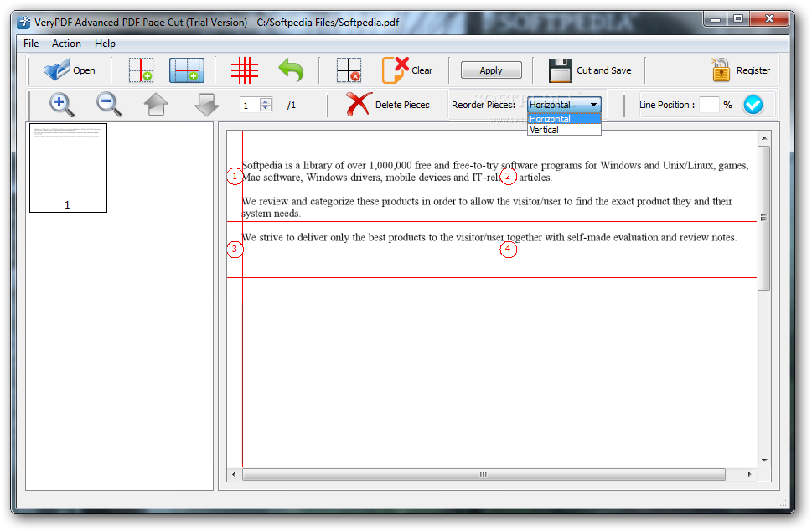812x531 pixels.
Task: Click the Register text label
Action: tap(753, 70)
